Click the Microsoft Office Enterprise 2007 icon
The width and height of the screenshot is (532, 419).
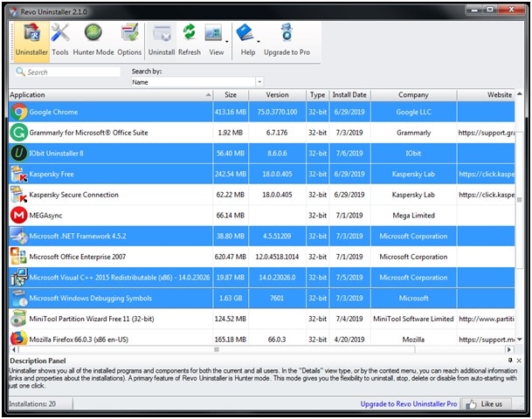tap(19, 257)
